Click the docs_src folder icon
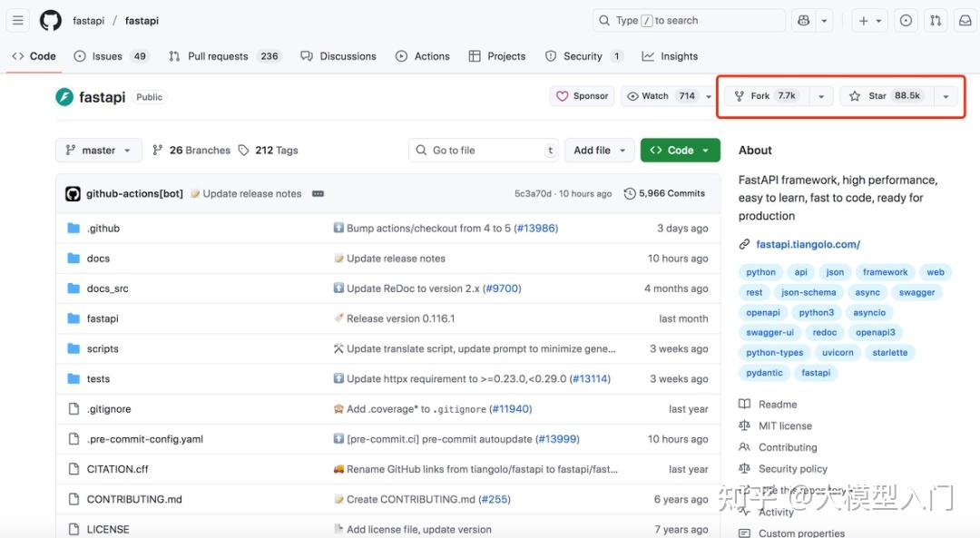This screenshot has width=980, height=538. (x=73, y=289)
